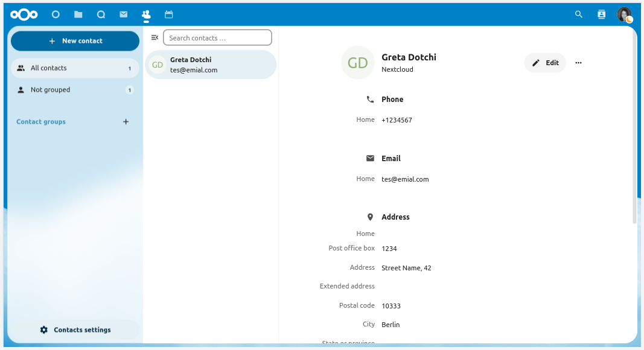Open the contacts menu in header
This screenshot has height=350, width=644.
coord(601,14)
